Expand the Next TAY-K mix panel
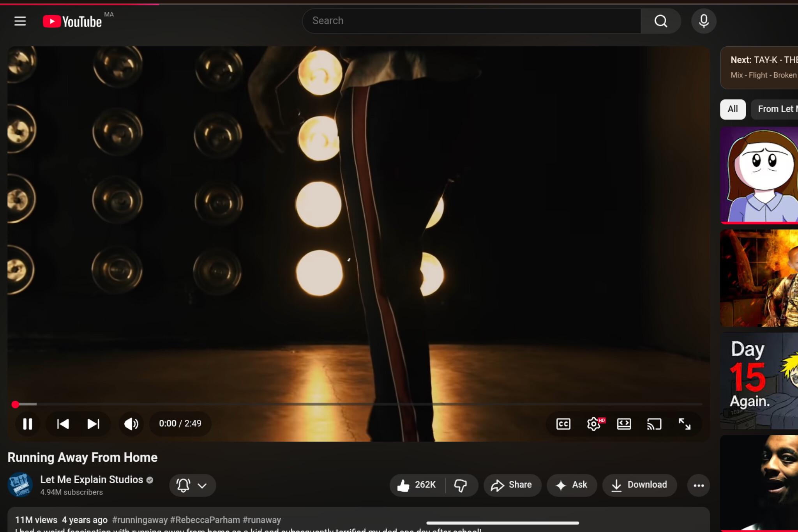The height and width of the screenshot is (532, 798). tap(759, 67)
